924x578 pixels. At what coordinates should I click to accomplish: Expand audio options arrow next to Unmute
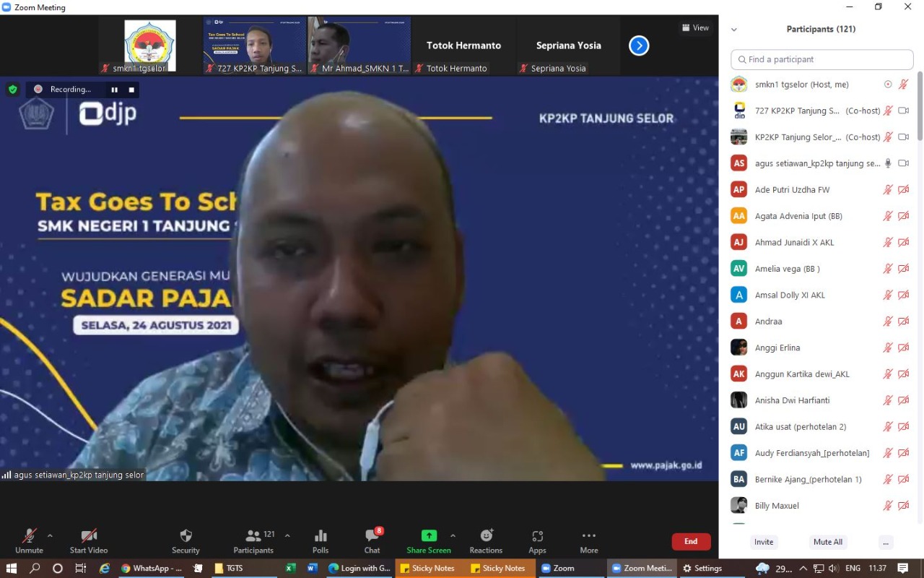click(x=50, y=535)
